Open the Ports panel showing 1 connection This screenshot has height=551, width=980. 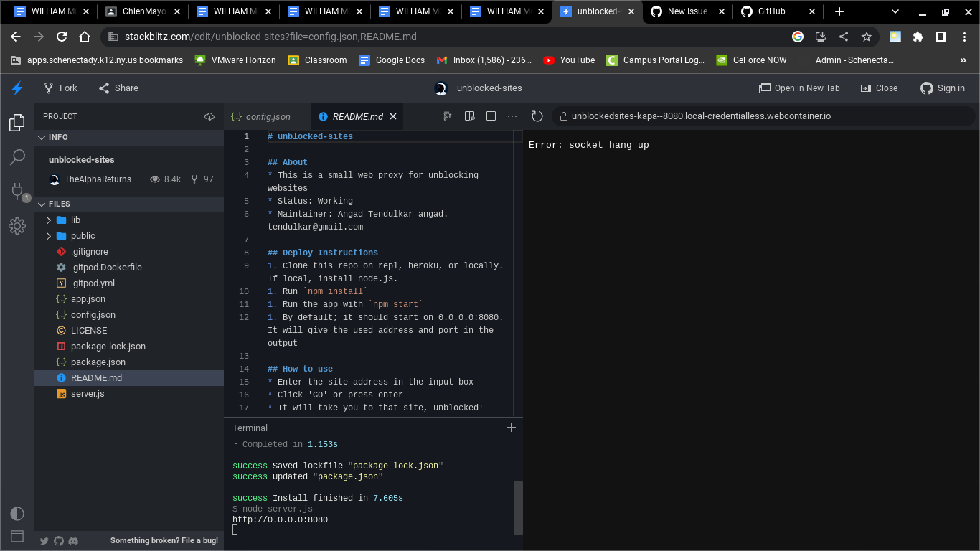point(17,191)
